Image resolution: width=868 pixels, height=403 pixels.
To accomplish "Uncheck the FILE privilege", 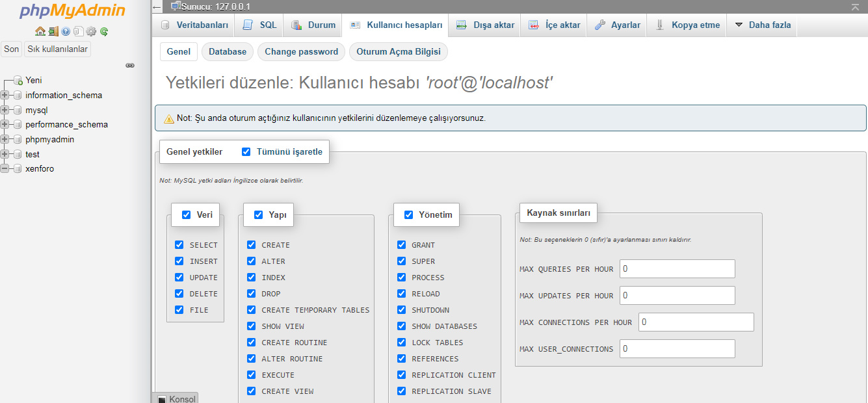I will (x=179, y=310).
